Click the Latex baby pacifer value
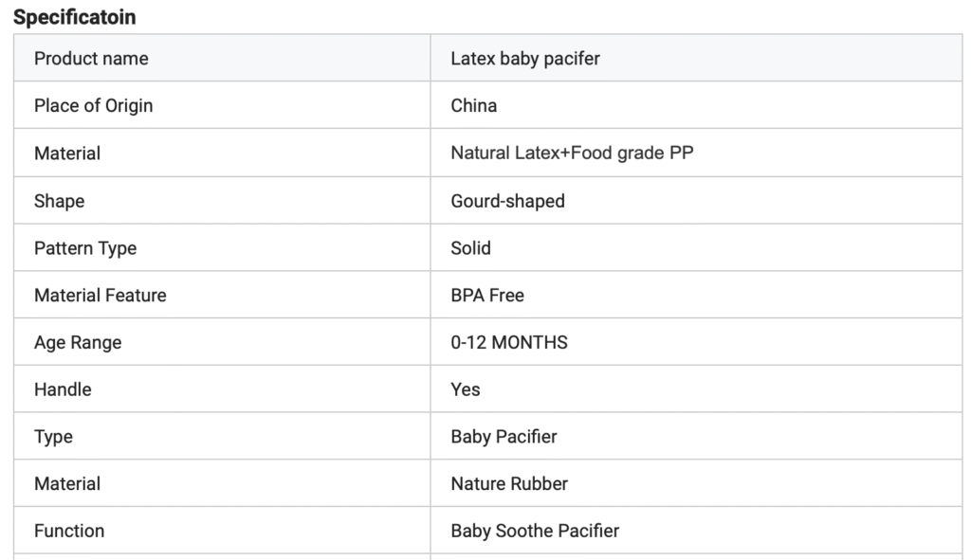This screenshot has width=971, height=560. coord(525,59)
